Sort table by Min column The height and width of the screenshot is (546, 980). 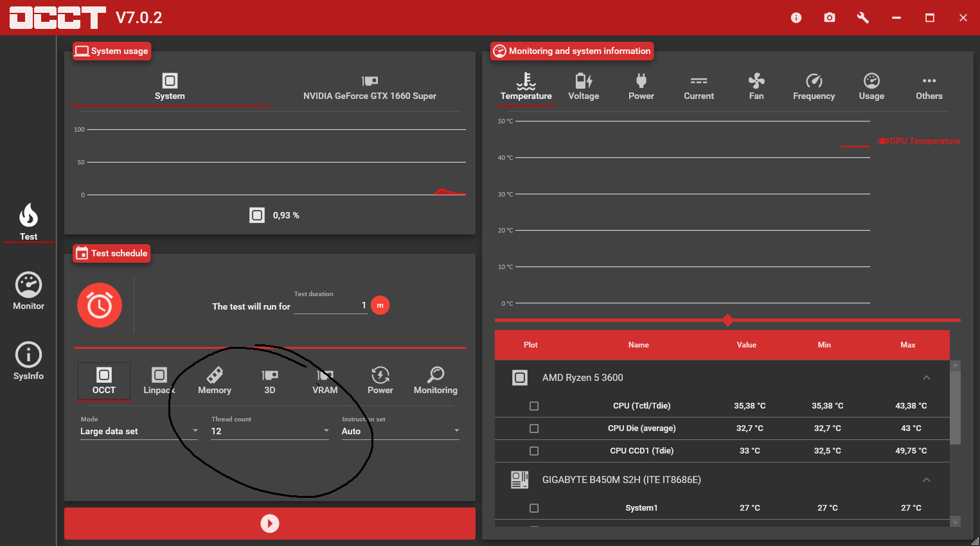(824, 345)
